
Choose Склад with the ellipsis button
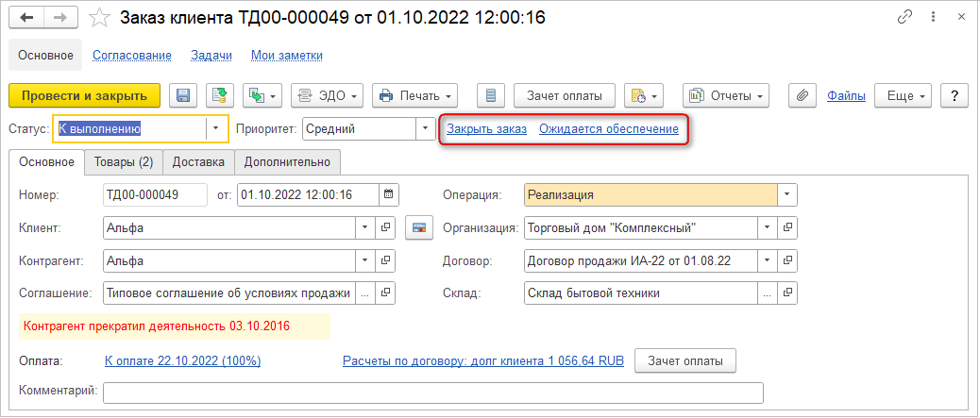(x=768, y=293)
